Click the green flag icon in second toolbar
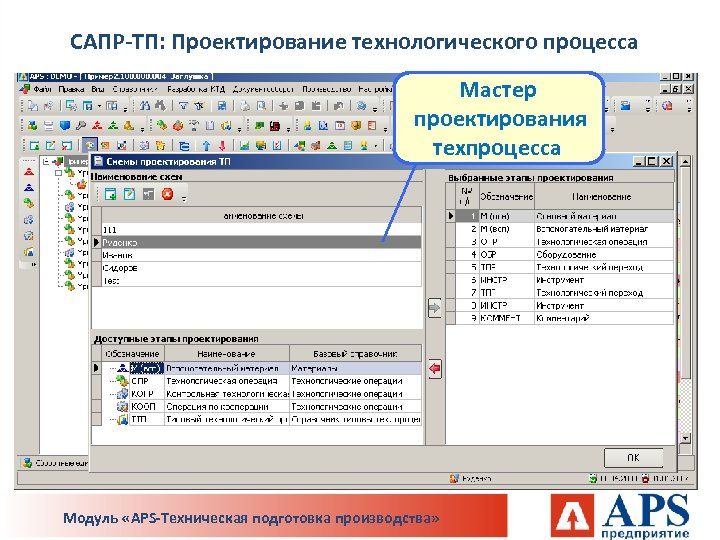Image resolution: width=720 pixels, height=540 pixels. tap(259, 125)
